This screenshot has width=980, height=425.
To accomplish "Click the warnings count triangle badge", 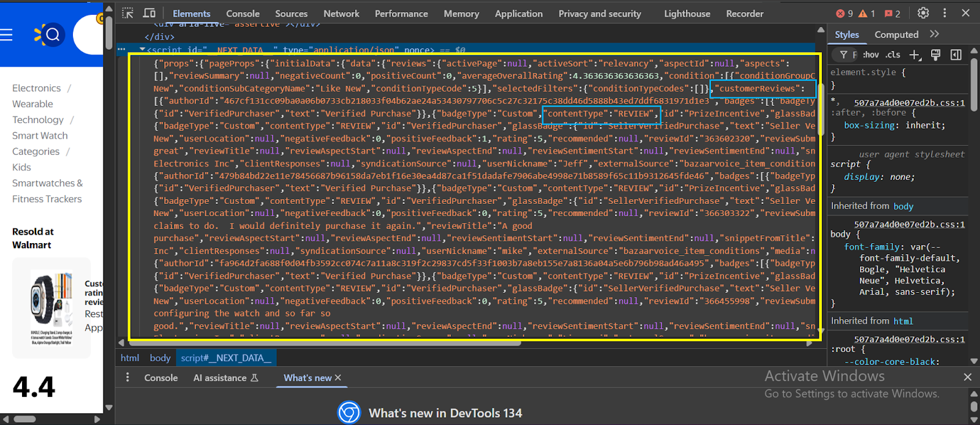I will (x=867, y=13).
